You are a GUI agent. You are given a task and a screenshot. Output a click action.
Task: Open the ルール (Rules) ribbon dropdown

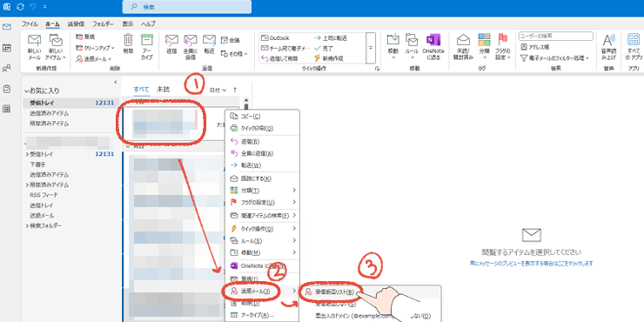[x=412, y=46]
